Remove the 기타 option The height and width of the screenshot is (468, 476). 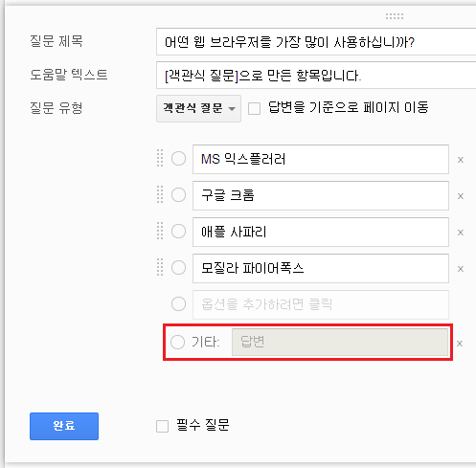tap(460, 344)
